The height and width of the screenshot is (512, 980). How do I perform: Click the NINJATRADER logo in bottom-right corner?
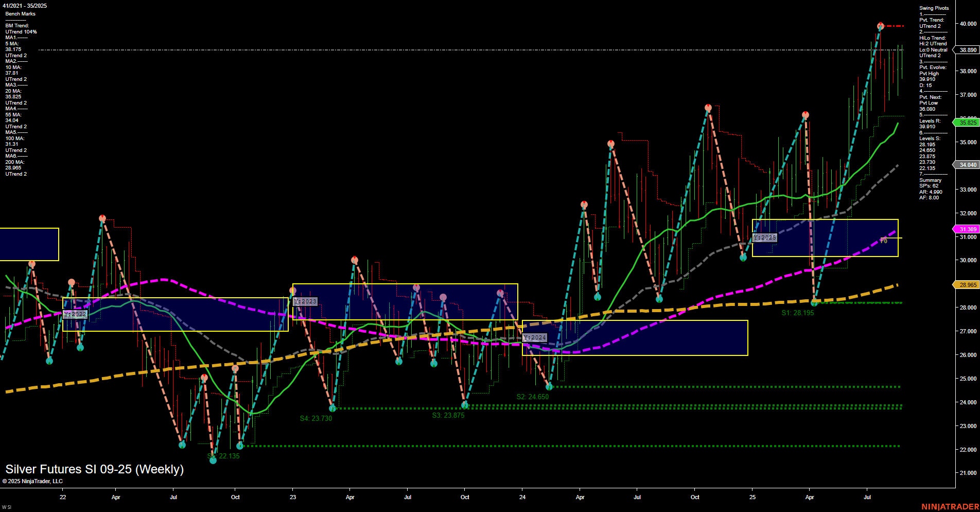pyautogui.click(x=952, y=506)
